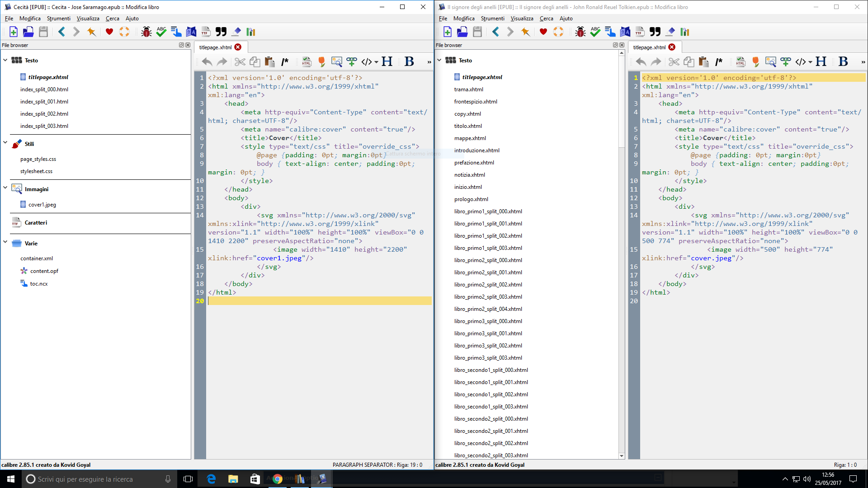Click the float button of the Cecità File browser panel
Image resolution: width=868 pixels, height=488 pixels.
click(181, 45)
